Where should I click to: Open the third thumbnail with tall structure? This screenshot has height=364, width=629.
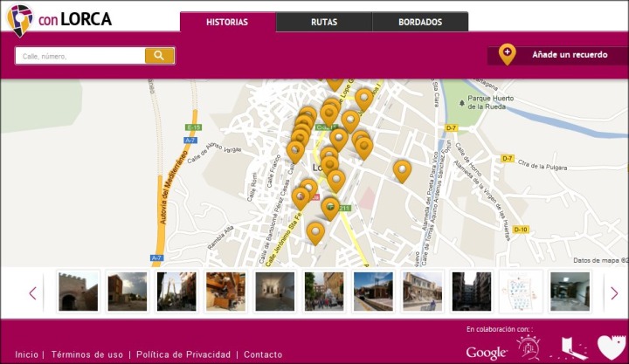(176, 292)
